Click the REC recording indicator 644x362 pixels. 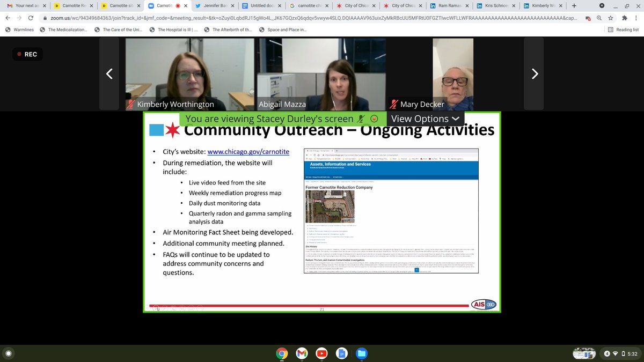point(27,54)
